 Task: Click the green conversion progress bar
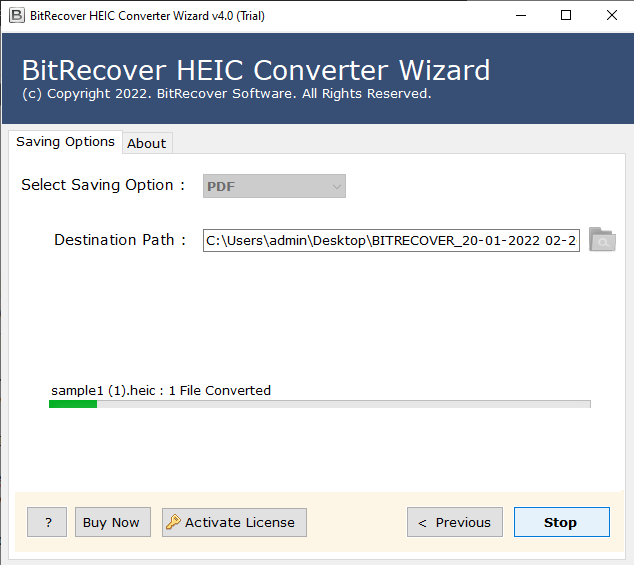tap(319, 404)
